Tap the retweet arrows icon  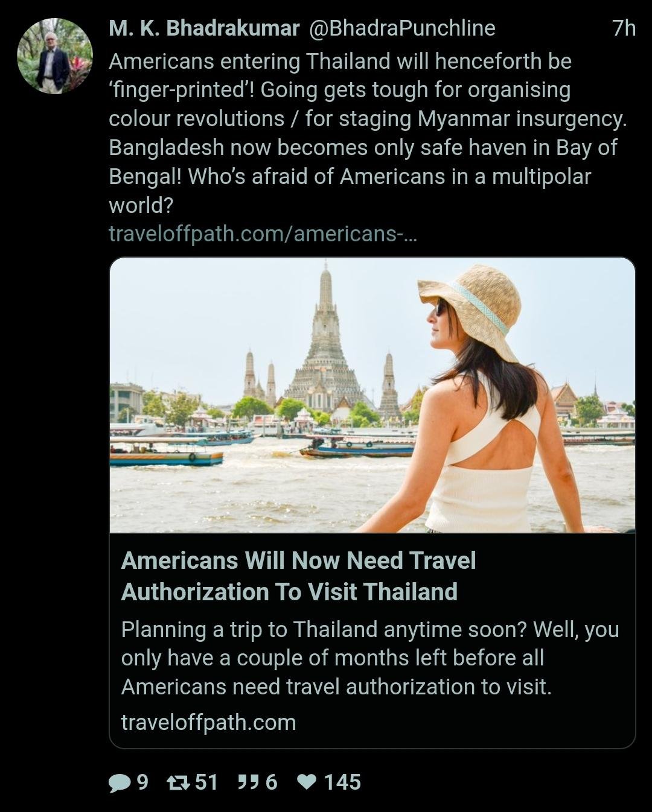[178, 782]
